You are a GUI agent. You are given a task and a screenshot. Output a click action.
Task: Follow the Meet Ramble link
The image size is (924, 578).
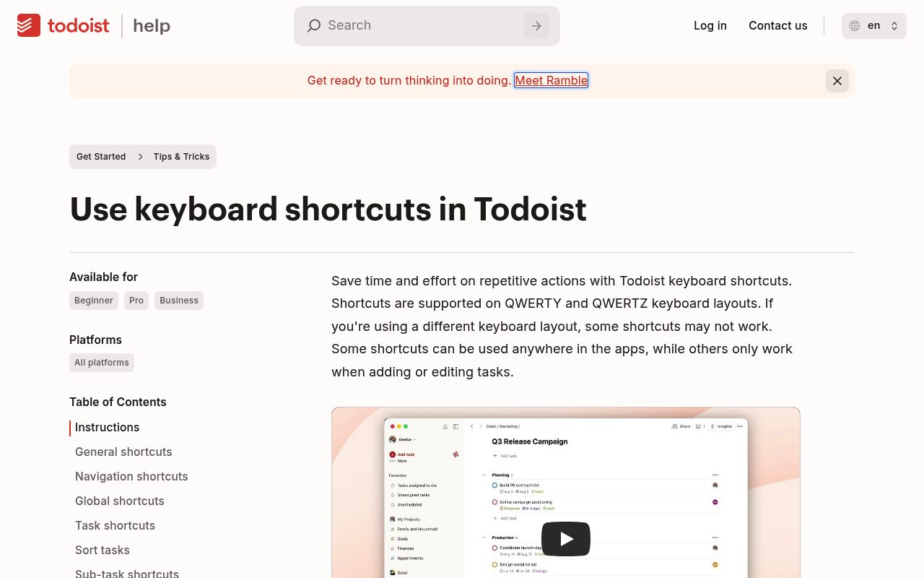tap(552, 80)
